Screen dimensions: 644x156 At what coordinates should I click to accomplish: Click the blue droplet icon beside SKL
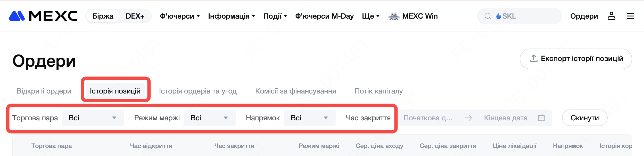(x=499, y=16)
